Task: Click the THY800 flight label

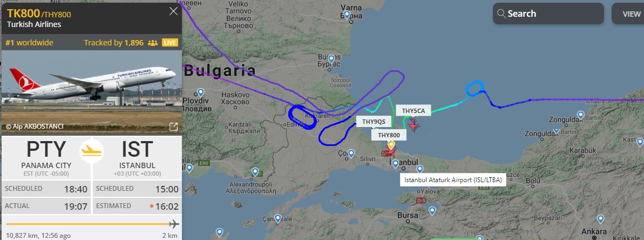Action: point(389,135)
